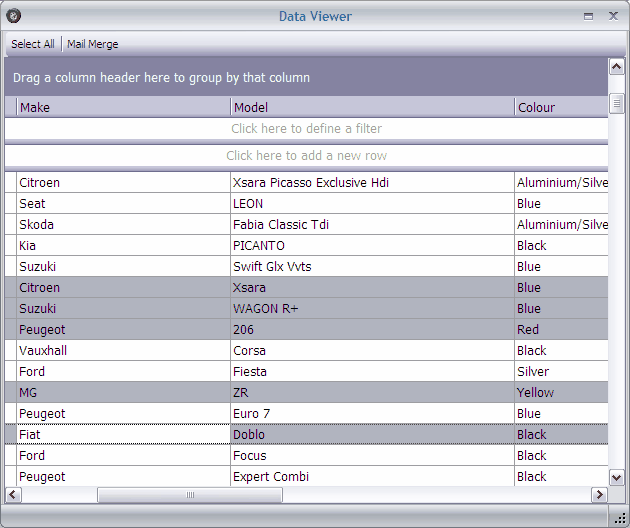This screenshot has height=528, width=630.
Task: Sort by the Model column header
Action: pyautogui.click(x=372, y=107)
